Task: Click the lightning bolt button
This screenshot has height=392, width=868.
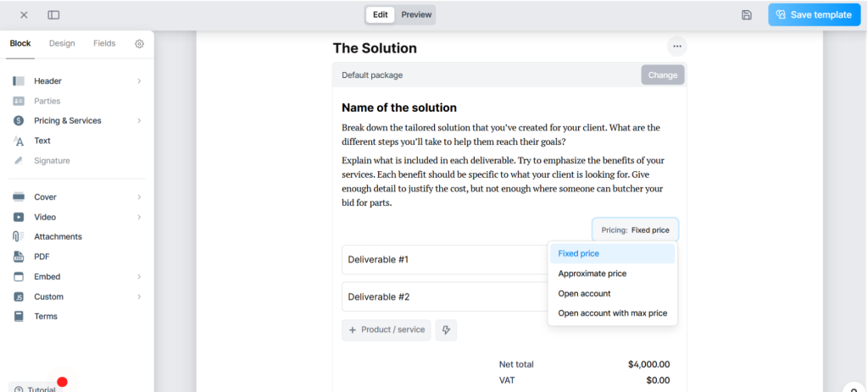Action: click(446, 330)
